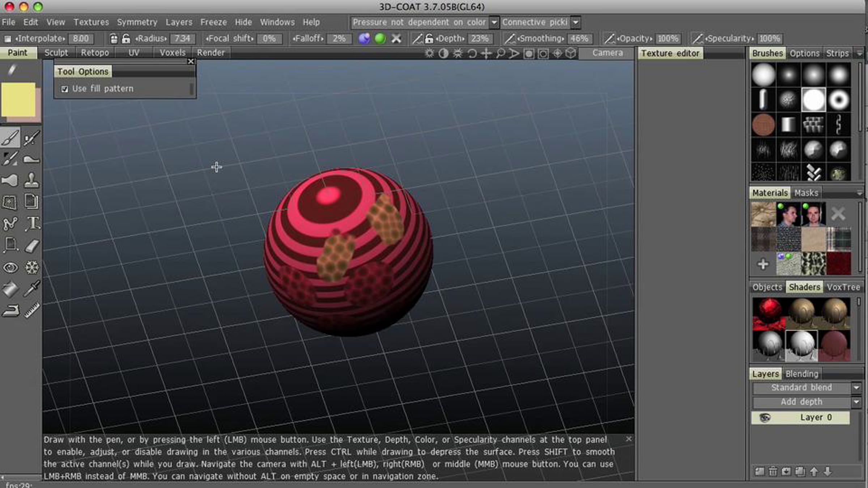Expand the Add depth dropdown arrow
Screen dimensions: 868x488
[856, 402]
